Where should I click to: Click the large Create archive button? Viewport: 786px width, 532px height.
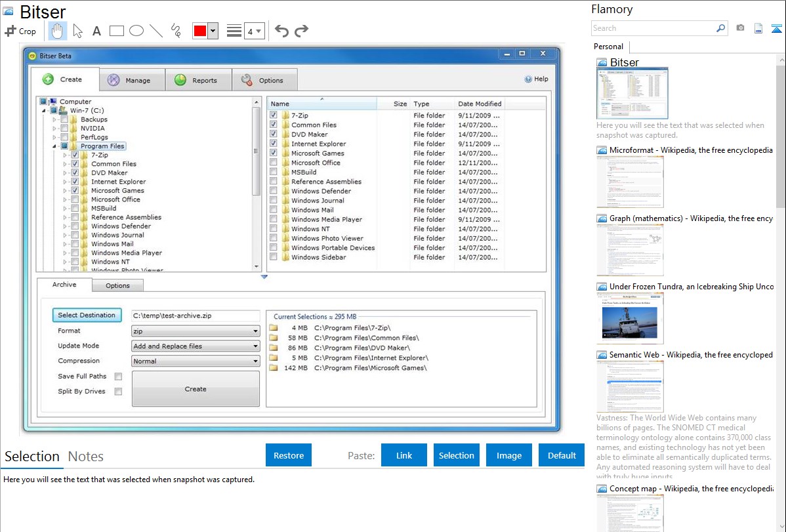tap(196, 389)
